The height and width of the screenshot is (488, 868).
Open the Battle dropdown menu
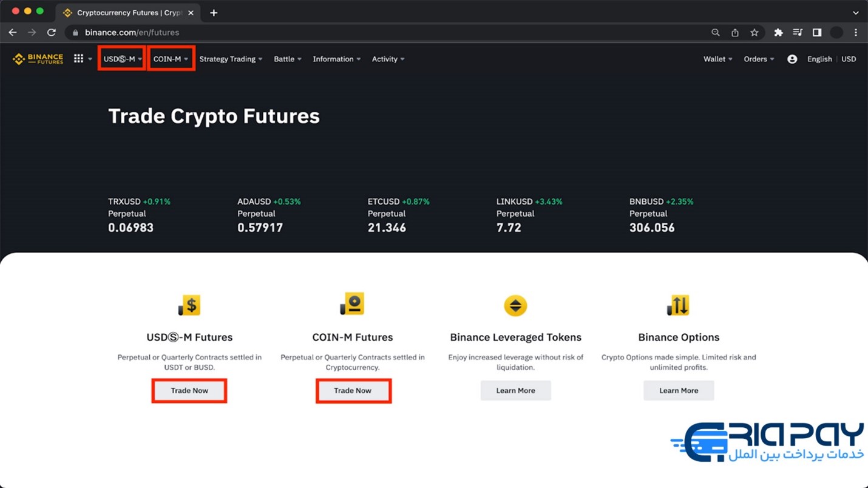287,59
